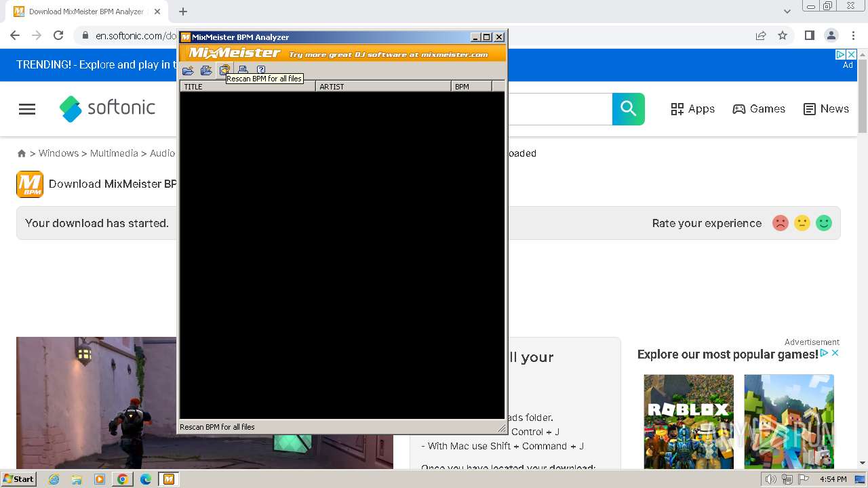Viewport: 868px width, 488px height.
Task: Open the Minecraft game thumbnail
Action: pyautogui.click(x=789, y=422)
